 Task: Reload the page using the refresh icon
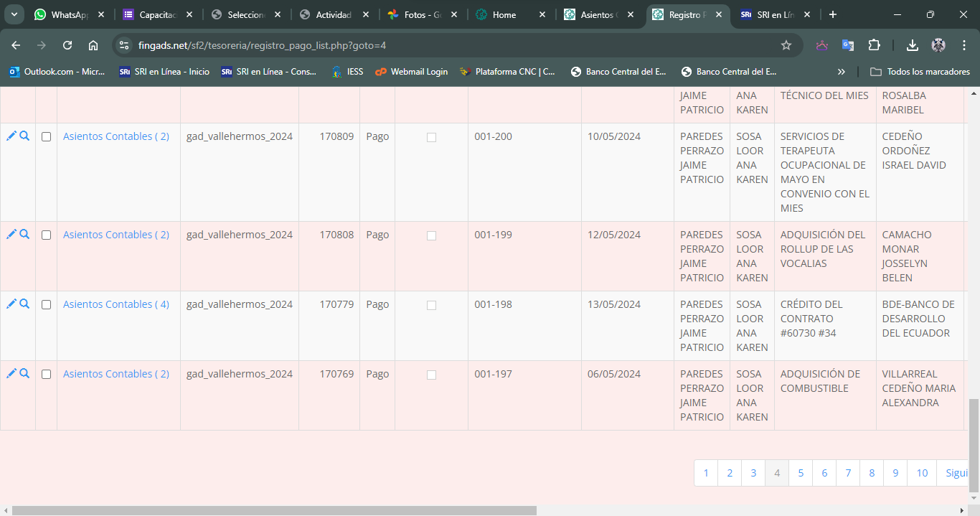coord(67,45)
